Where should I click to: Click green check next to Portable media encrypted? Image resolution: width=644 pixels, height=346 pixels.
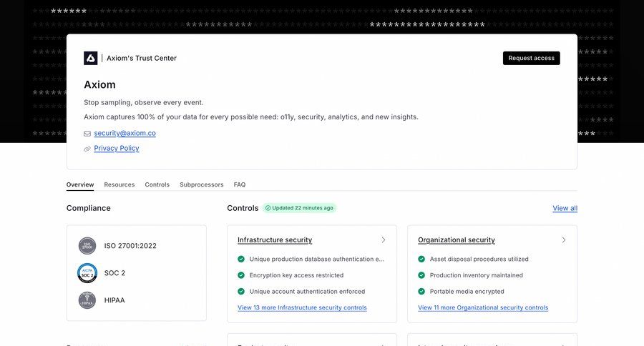pos(421,292)
